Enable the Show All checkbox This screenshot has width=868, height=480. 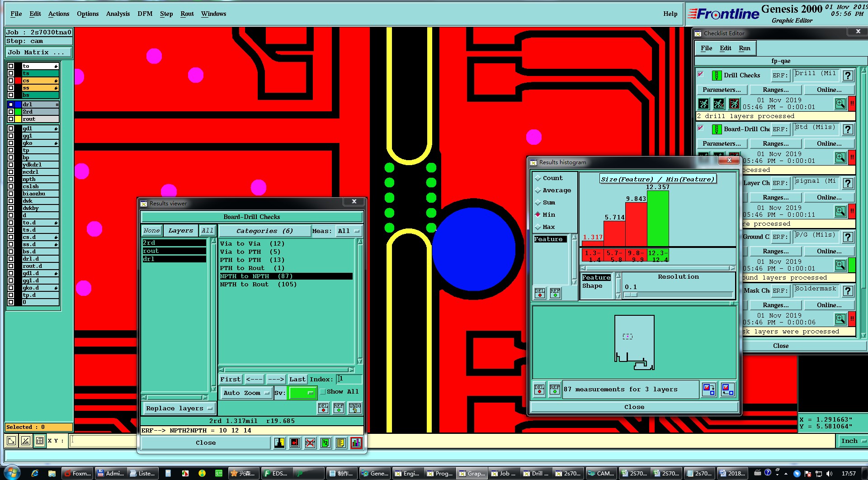click(x=323, y=392)
